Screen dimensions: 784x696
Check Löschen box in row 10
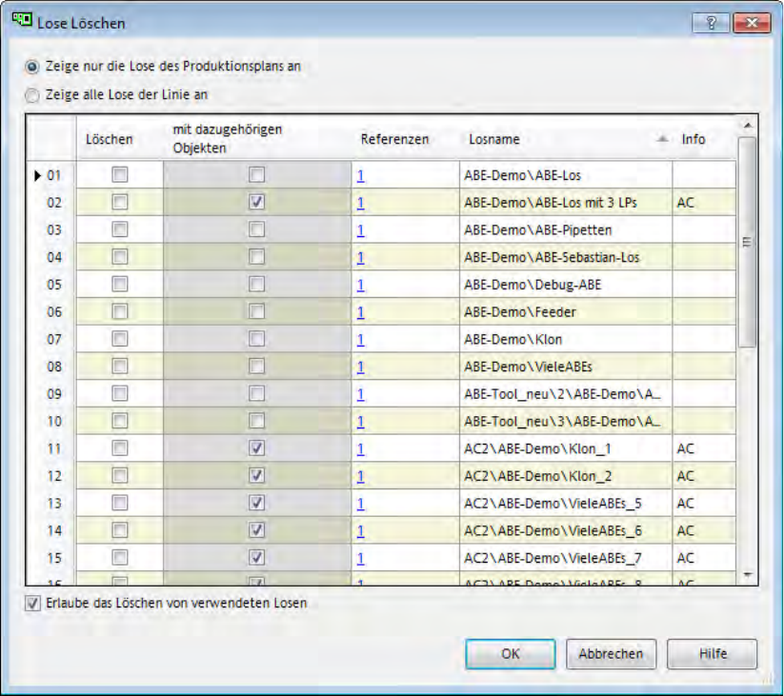(119, 421)
